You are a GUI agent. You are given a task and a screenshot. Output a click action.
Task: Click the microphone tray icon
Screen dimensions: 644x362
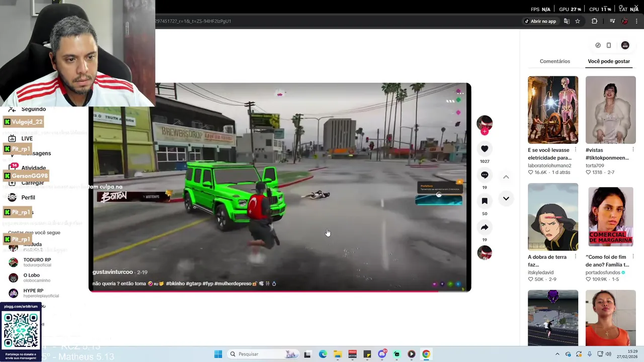590,354
